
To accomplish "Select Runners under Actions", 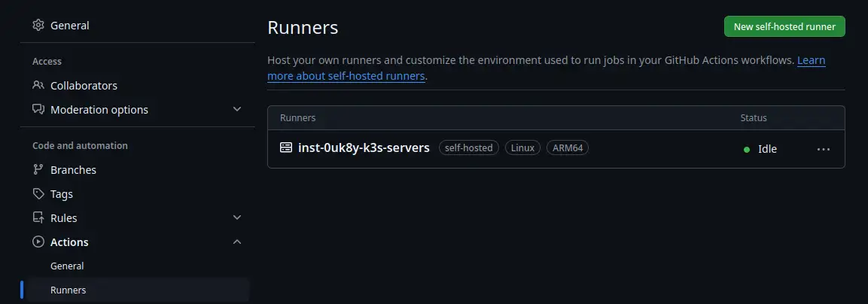I will click(x=137, y=290).
